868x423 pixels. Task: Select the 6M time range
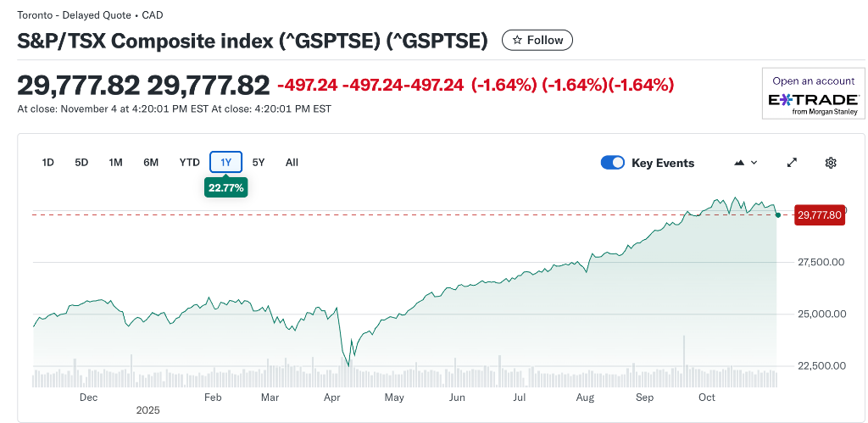pos(151,163)
